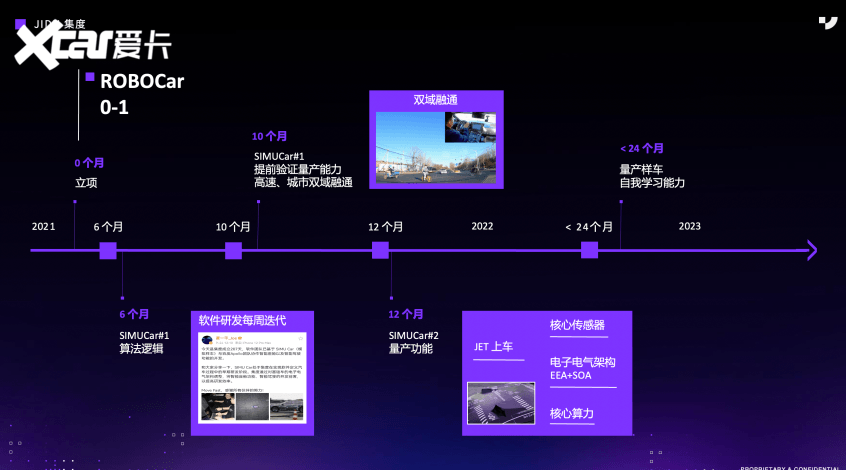Click the 软件研发每周迭代 panel title

(x=242, y=321)
